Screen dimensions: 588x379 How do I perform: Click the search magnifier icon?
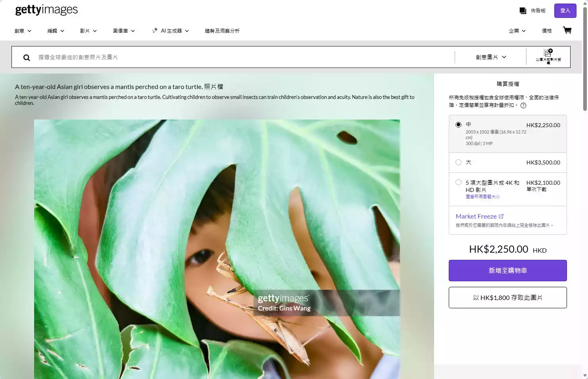(x=27, y=58)
